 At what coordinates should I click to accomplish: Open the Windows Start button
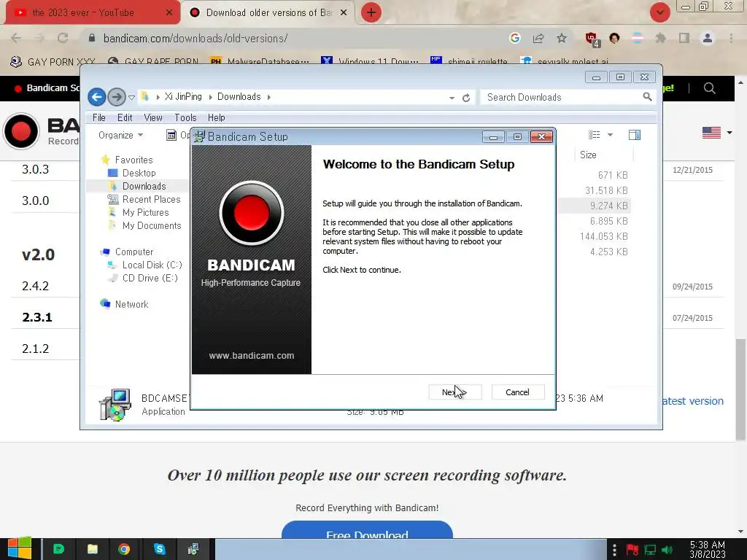click(20, 549)
